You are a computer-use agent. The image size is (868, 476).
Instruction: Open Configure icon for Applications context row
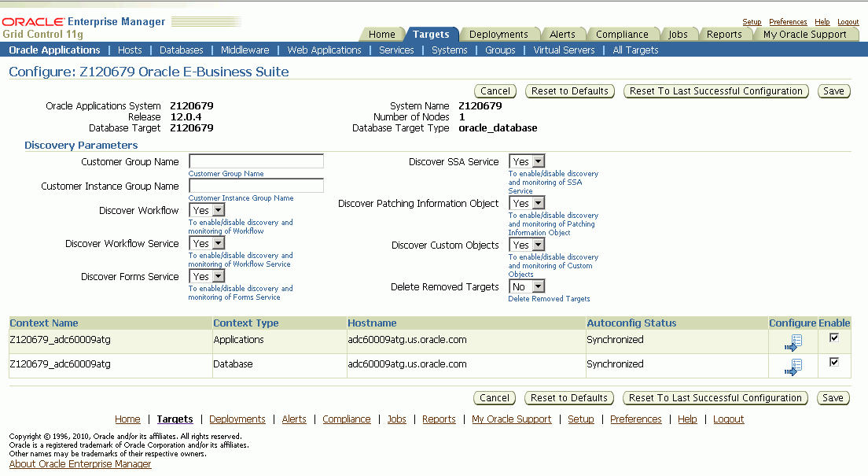click(793, 343)
